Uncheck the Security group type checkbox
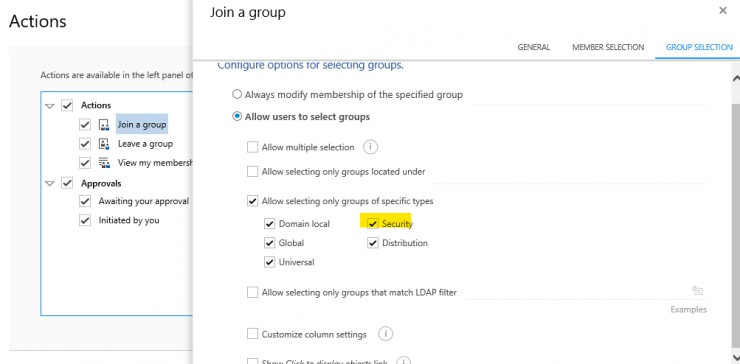This screenshot has width=740, height=364. click(x=373, y=224)
